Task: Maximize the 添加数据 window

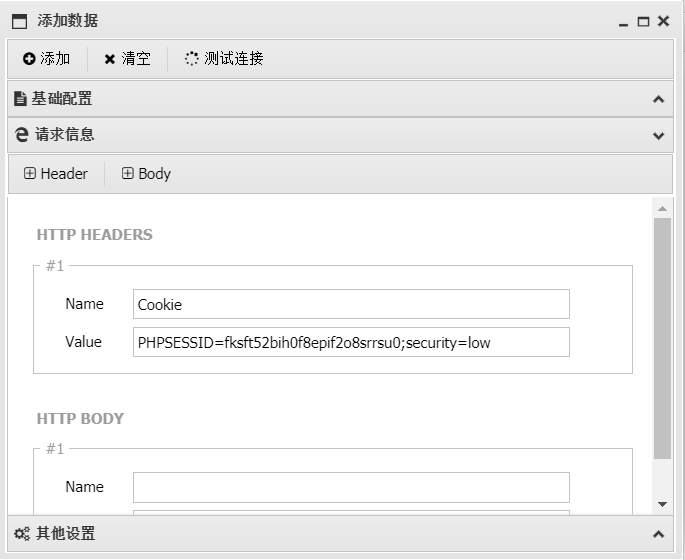Action: (x=643, y=21)
